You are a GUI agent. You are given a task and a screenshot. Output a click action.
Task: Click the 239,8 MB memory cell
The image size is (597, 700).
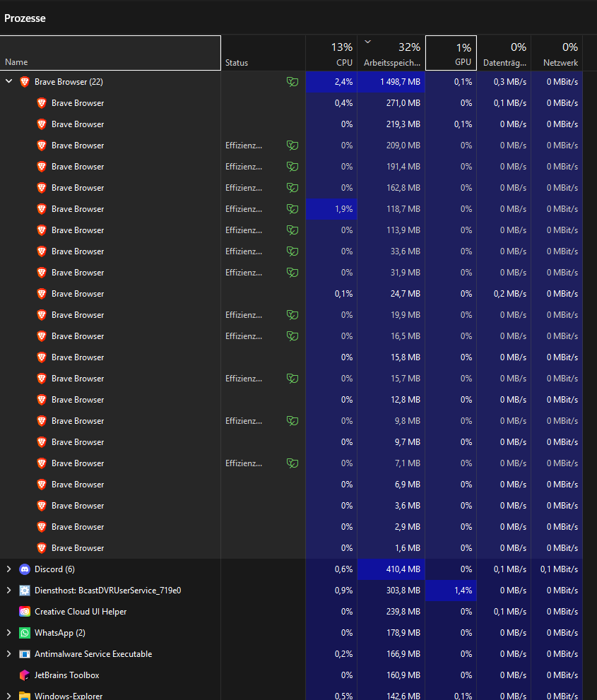pyautogui.click(x=391, y=612)
